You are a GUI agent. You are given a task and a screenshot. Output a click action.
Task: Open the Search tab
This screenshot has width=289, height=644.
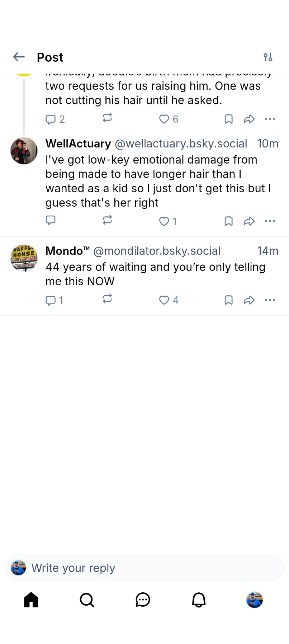87,600
